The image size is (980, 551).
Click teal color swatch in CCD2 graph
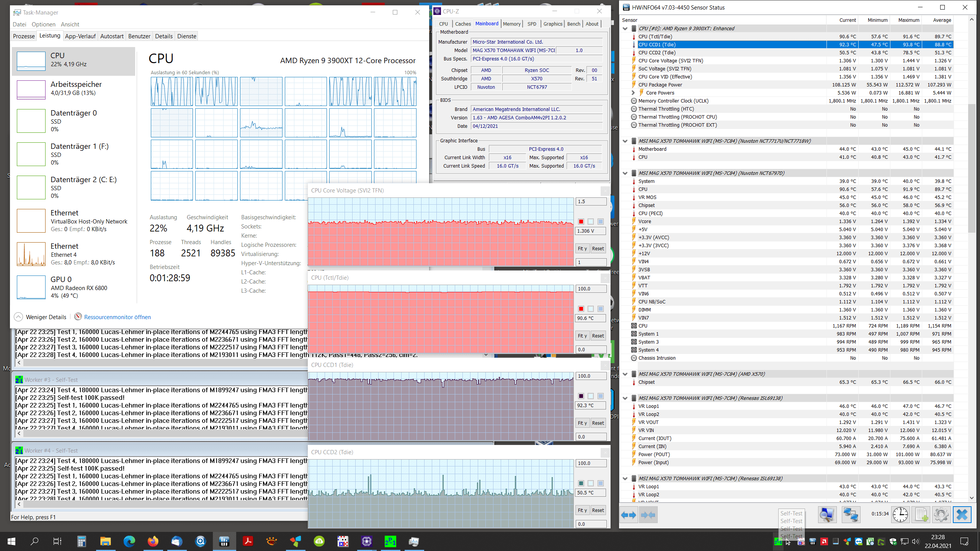[581, 483]
